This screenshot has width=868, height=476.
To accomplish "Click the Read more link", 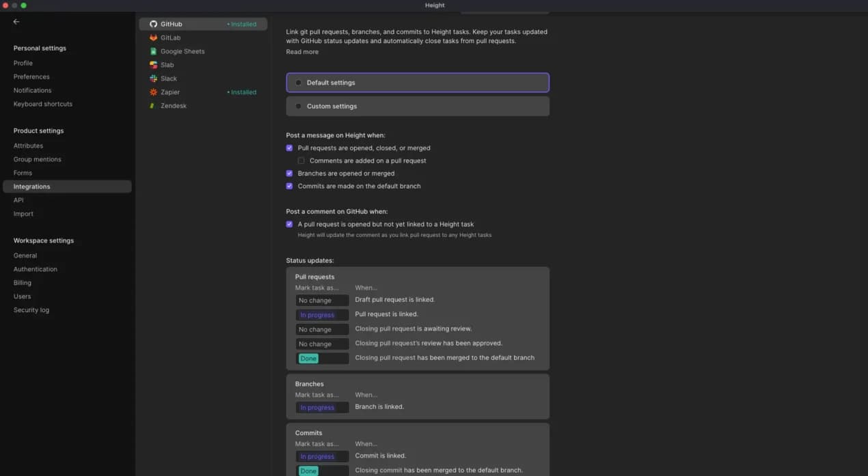I will pyautogui.click(x=302, y=52).
